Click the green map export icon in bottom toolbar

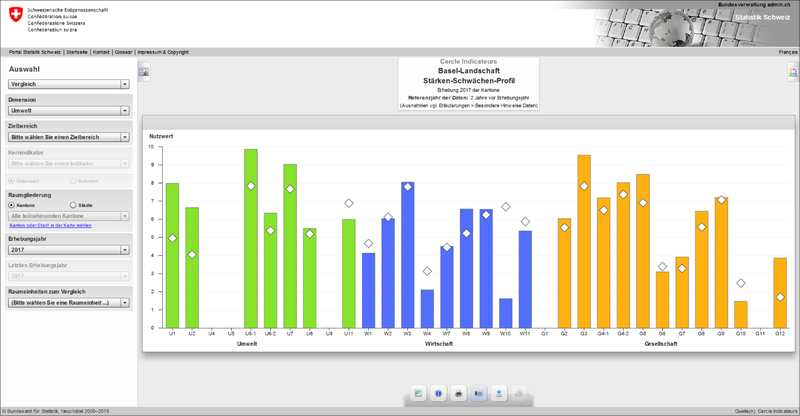tap(418, 394)
